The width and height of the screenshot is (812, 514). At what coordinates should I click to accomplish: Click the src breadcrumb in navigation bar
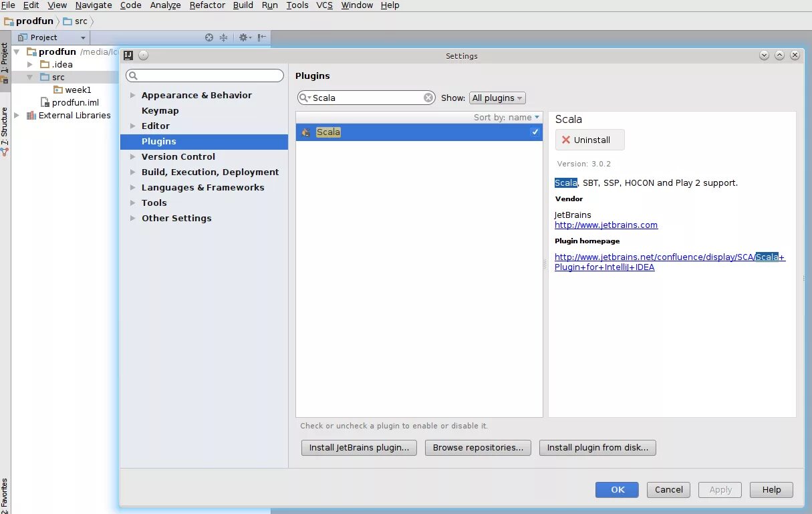pos(75,21)
